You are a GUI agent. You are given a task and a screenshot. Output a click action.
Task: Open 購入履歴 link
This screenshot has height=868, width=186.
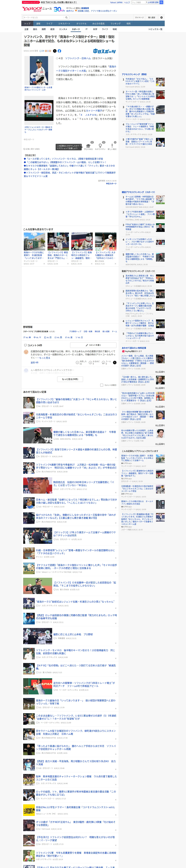152,18
